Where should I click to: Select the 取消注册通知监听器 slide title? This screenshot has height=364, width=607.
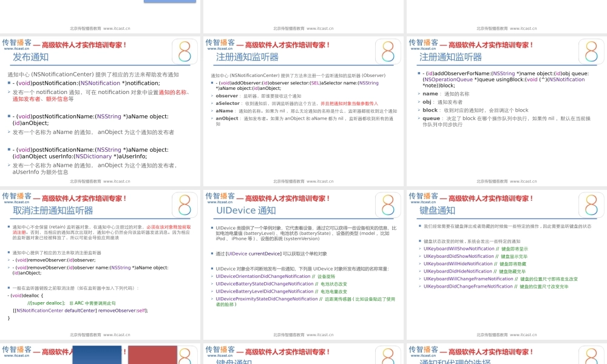[53, 211]
